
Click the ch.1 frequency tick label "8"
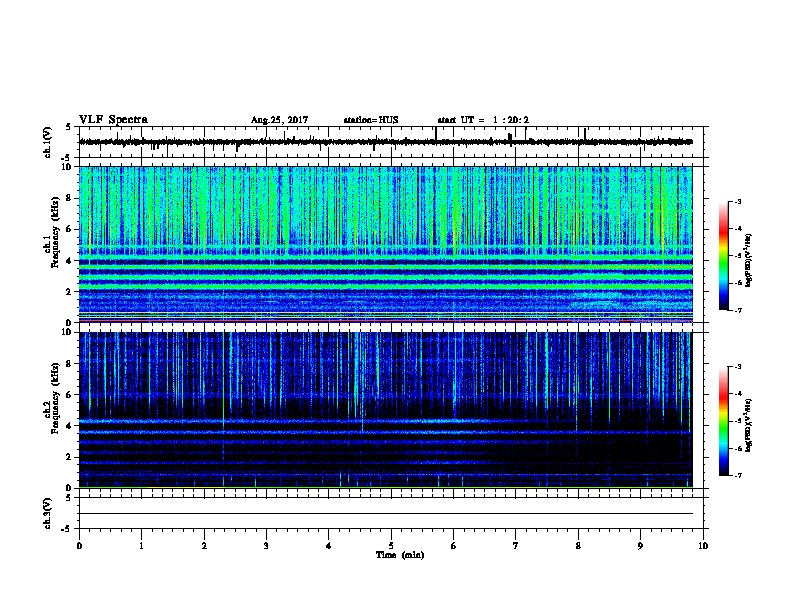[x=69, y=198]
